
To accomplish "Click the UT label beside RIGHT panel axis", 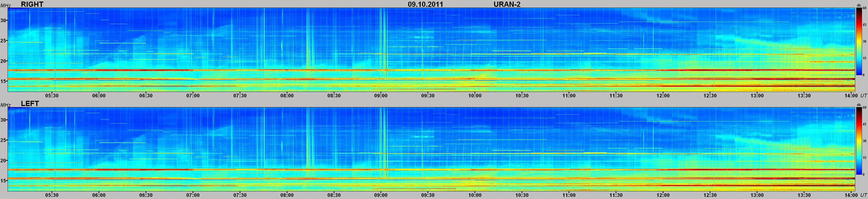I will [864, 96].
